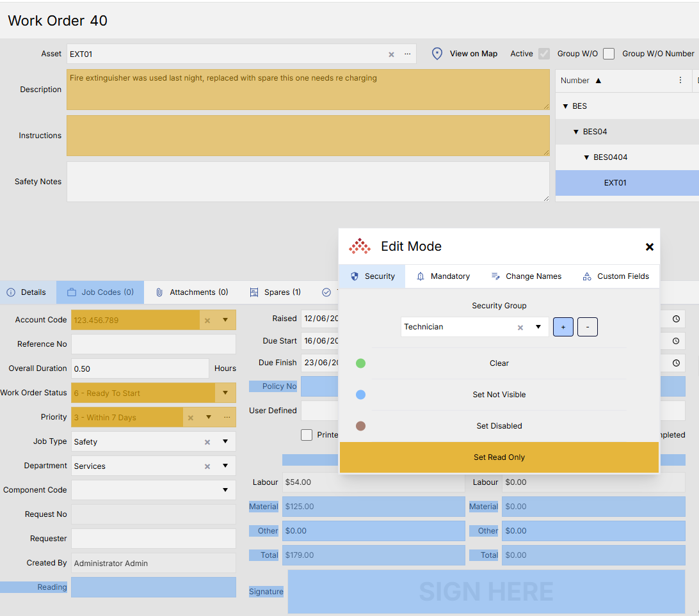Open the Spares (1) tab
This screenshot has height=616, width=699.
click(x=275, y=292)
